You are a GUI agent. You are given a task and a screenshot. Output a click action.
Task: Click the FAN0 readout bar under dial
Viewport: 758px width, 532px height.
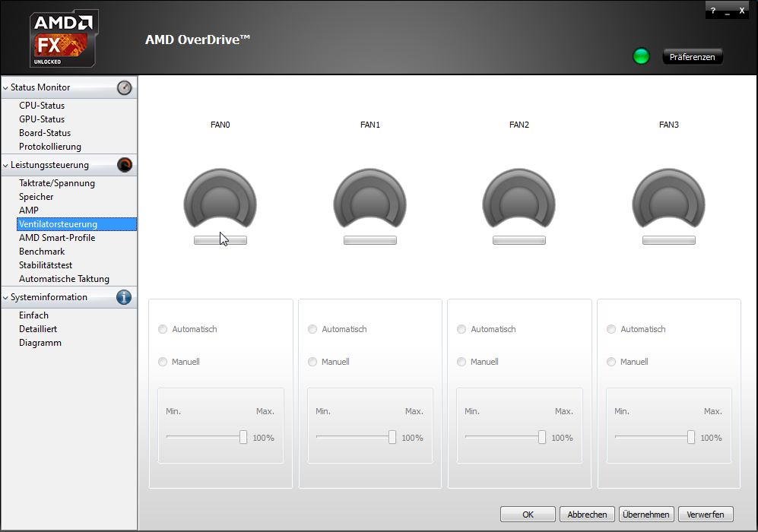point(220,240)
